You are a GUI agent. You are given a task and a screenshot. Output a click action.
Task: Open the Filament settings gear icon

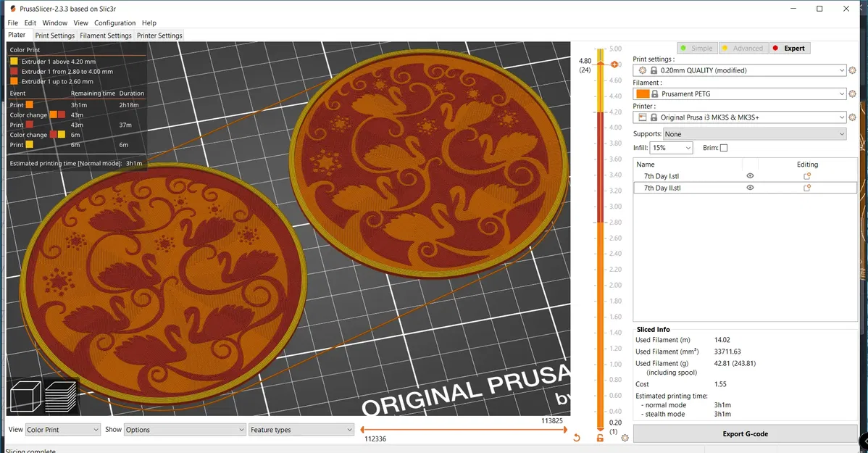[x=853, y=93]
